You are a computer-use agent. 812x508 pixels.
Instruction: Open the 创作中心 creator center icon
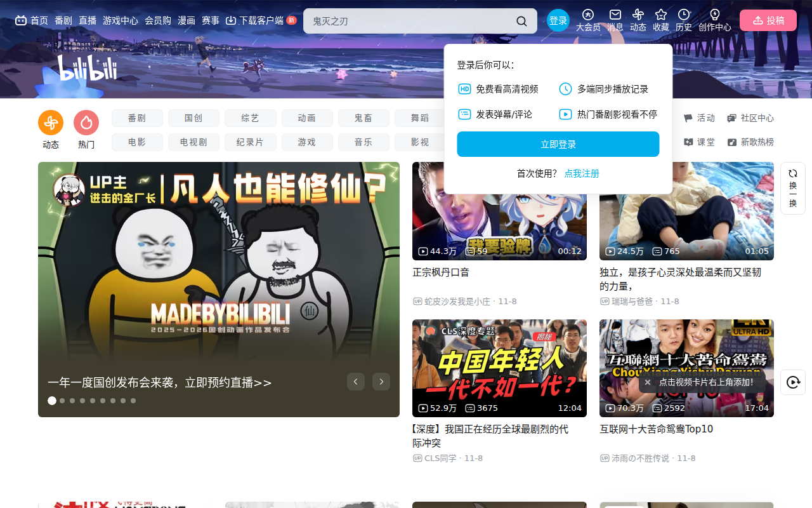tap(714, 20)
